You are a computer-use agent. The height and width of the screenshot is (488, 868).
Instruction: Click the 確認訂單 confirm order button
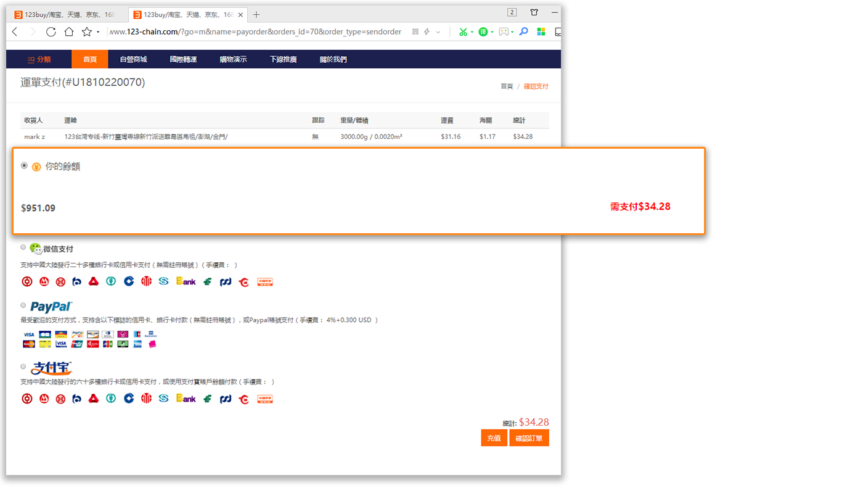click(529, 438)
